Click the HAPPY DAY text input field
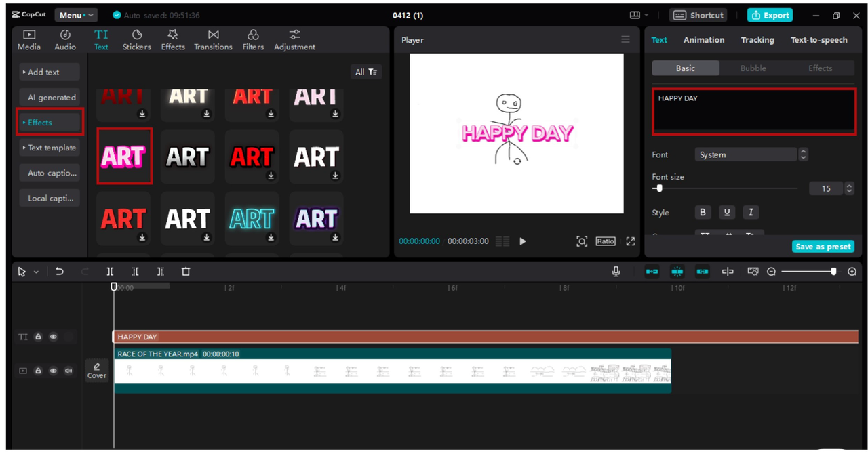 [753, 111]
